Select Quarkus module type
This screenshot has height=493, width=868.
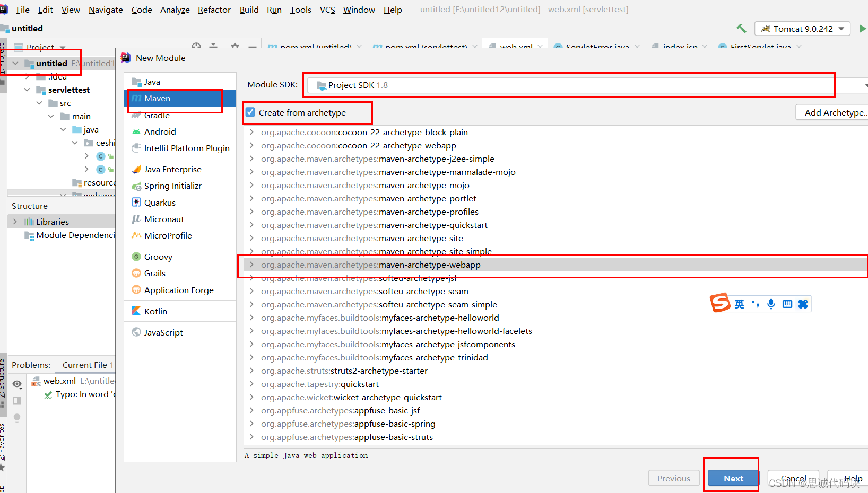pyautogui.click(x=180, y=203)
